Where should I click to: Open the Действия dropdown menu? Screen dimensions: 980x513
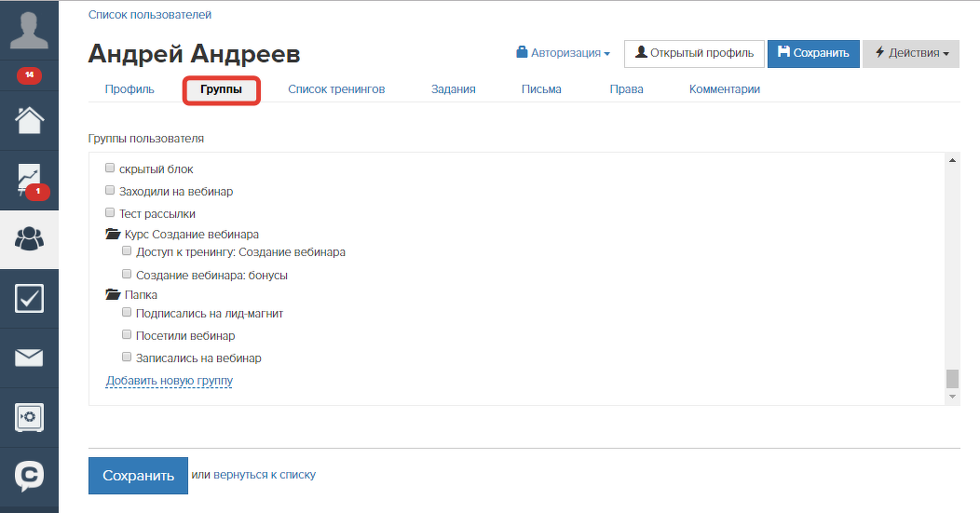pyautogui.click(x=911, y=54)
